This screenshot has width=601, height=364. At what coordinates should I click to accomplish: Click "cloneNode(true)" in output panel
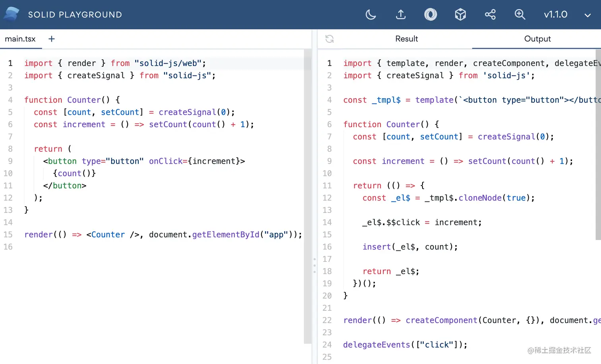[494, 198]
